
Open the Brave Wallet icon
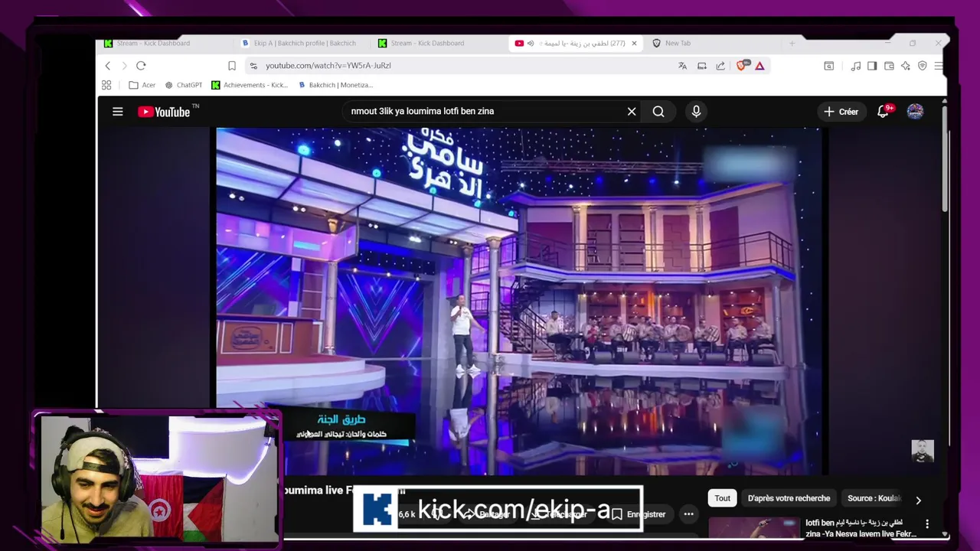889,66
